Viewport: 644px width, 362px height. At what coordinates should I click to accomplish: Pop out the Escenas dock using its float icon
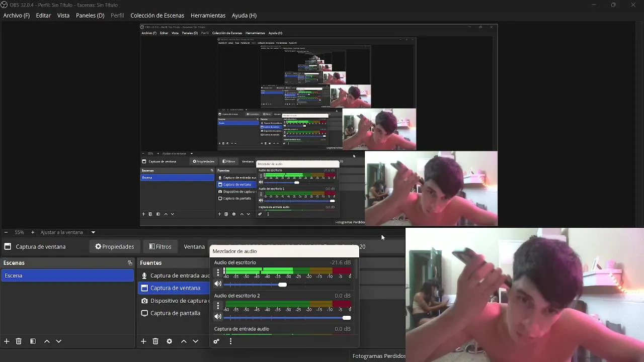[x=130, y=263]
